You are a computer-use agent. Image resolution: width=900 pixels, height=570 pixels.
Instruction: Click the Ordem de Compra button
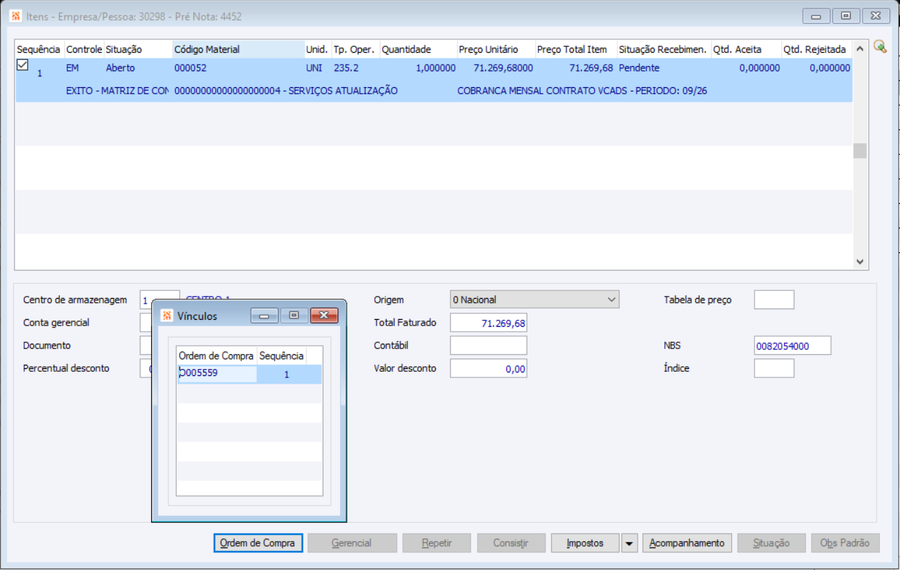(x=258, y=543)
